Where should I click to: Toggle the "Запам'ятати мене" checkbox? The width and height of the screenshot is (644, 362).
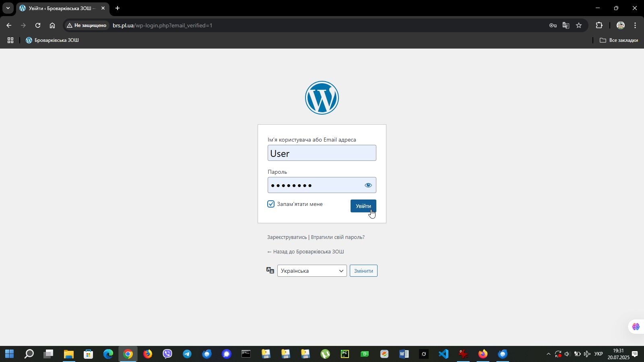[x=271, y=204]
